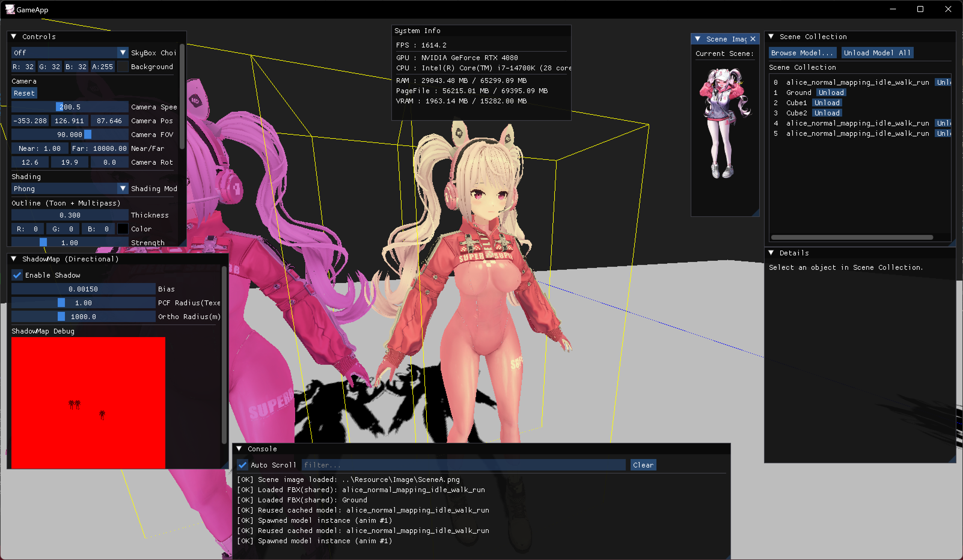Collapse the ShadowMap (Directional) panel triangle
Image resolution: width=963 pixels, height=560 pixels.
[x=14, y=259]
